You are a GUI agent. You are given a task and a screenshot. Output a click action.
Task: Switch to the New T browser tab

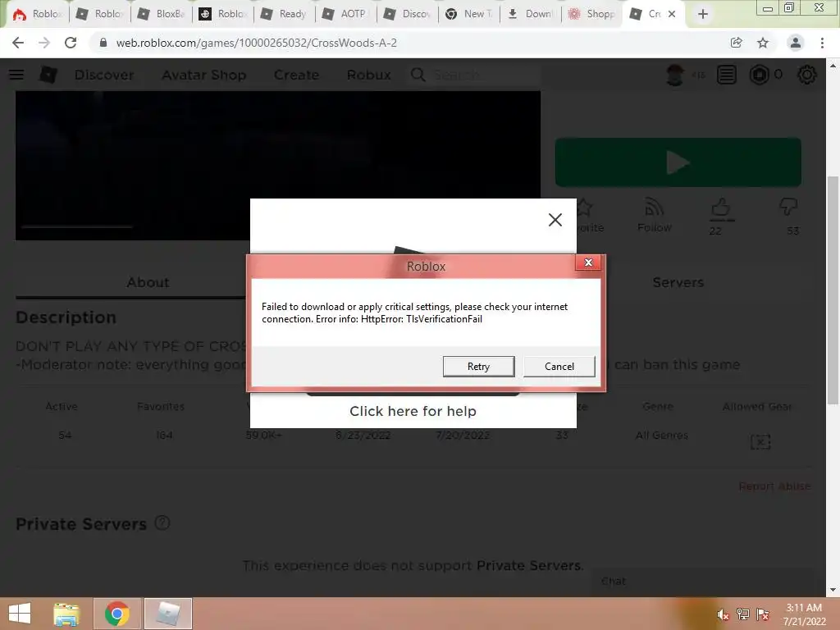(468, 14)
